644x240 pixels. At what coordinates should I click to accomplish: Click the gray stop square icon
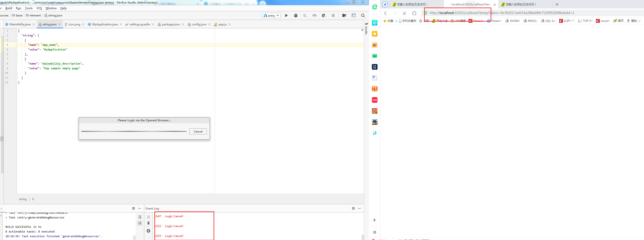(333, 15)
